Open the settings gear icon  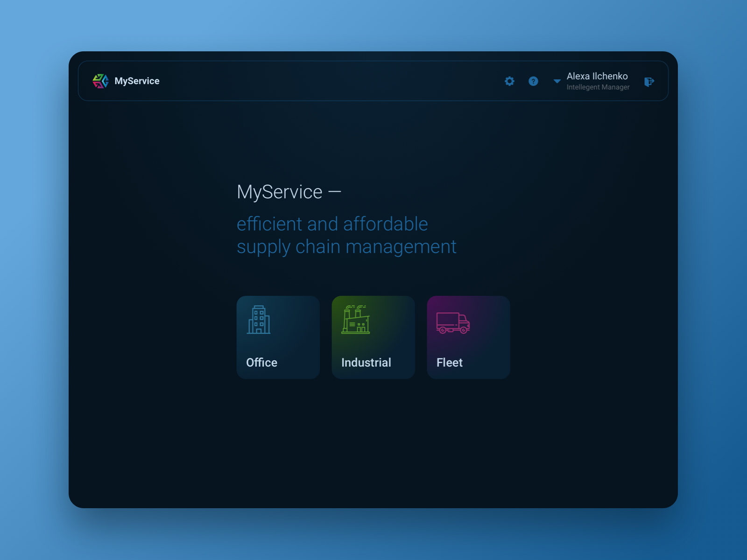click(x=509, y=81)
